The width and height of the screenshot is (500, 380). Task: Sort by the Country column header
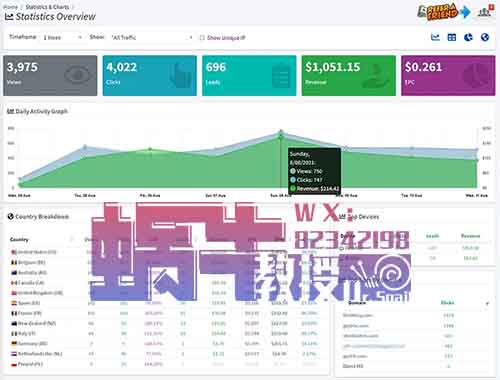[x=19, y=239]
